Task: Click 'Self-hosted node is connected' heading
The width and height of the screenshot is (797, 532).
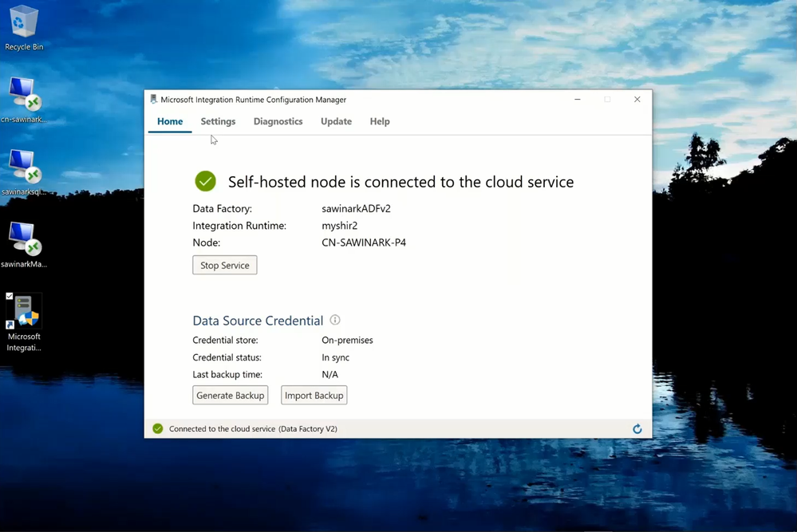Action: 400,182
